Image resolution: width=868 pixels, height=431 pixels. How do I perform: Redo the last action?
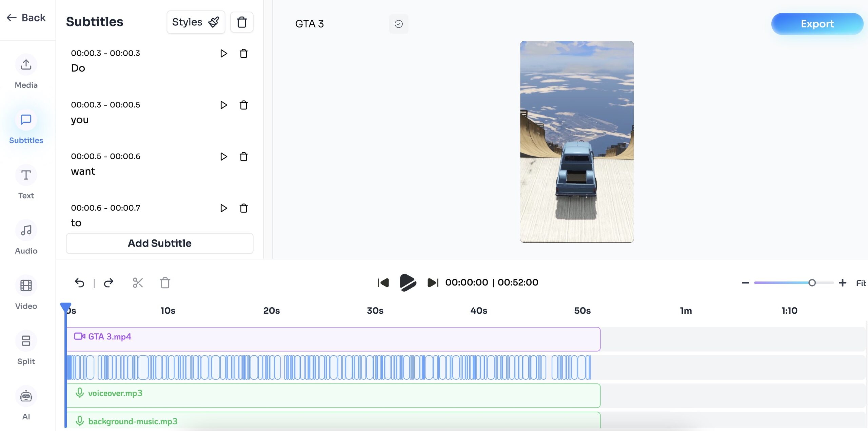108,282
